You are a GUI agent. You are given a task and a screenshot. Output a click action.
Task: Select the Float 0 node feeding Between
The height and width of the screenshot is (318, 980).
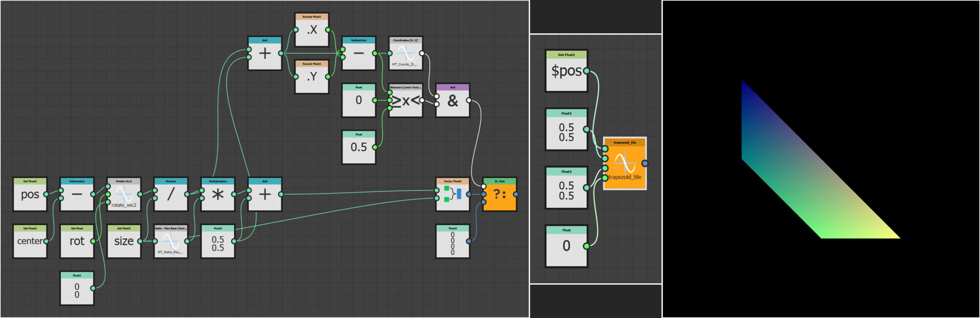(359, 100)
